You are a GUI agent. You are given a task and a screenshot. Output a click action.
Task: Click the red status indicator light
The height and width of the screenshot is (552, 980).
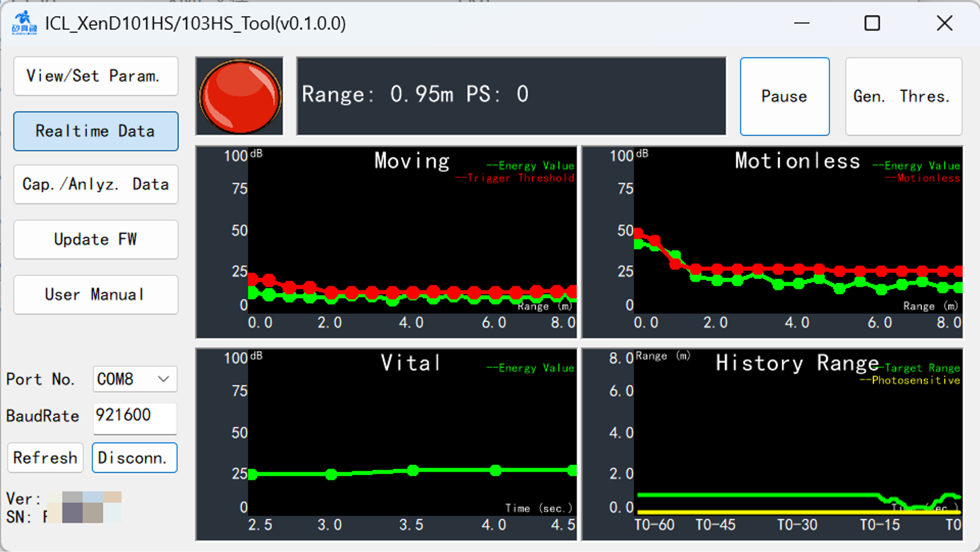[x=239, y=96]
